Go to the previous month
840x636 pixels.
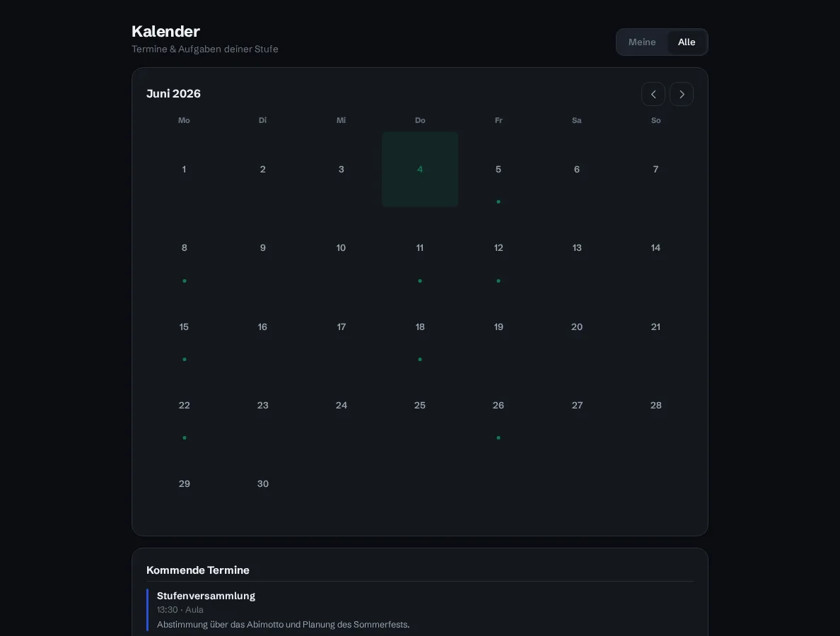(x=653, y=94)
